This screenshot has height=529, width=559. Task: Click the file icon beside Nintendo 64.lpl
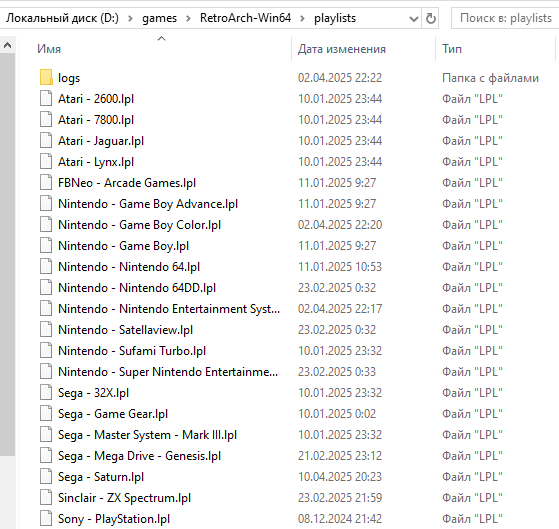(x=46, y=267)
